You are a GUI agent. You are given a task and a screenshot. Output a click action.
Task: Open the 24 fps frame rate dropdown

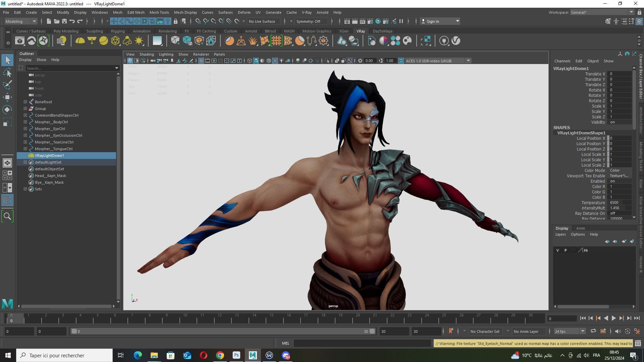[x=569, y=331]
